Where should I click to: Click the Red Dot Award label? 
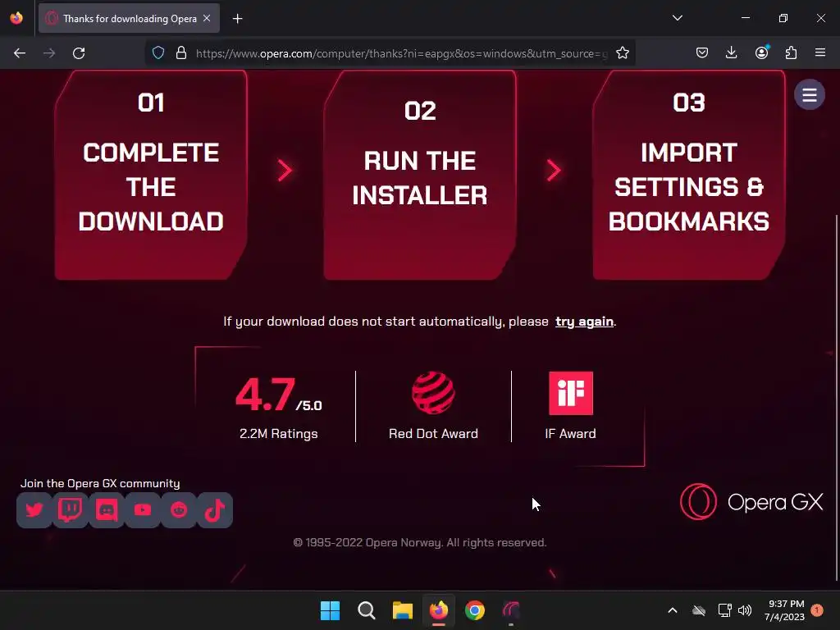433,433
